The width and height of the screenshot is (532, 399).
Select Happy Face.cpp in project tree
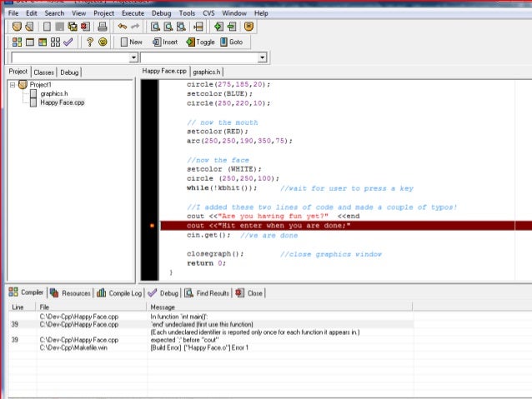62,102
